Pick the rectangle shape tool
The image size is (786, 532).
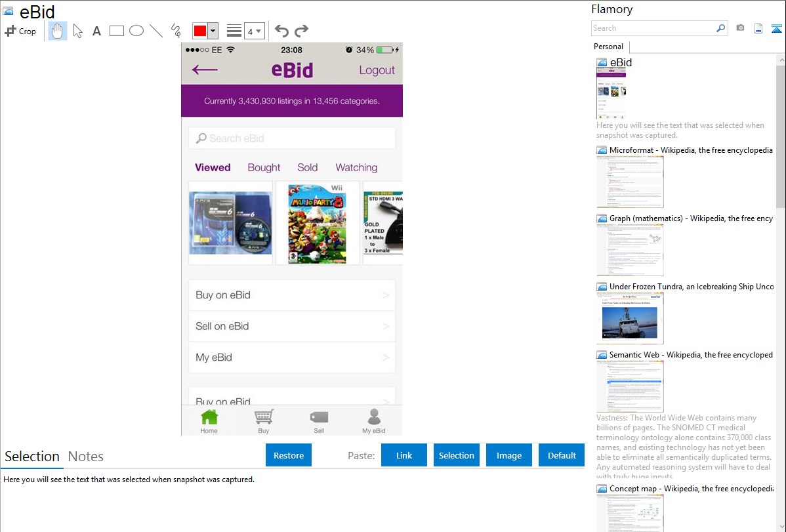point(116,31)
